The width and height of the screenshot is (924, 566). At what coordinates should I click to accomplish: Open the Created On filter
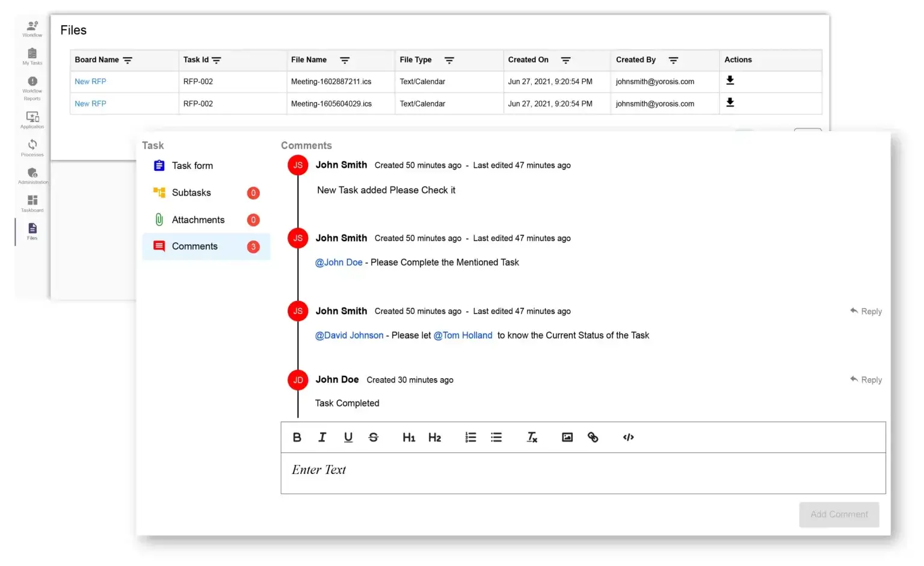coord(565,60)
